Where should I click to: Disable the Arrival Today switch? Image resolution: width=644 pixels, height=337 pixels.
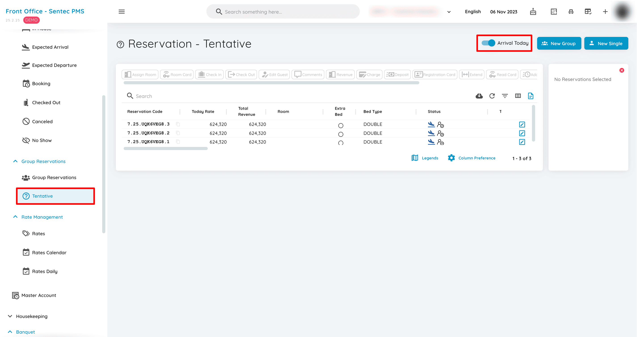(x=488, y=43)
